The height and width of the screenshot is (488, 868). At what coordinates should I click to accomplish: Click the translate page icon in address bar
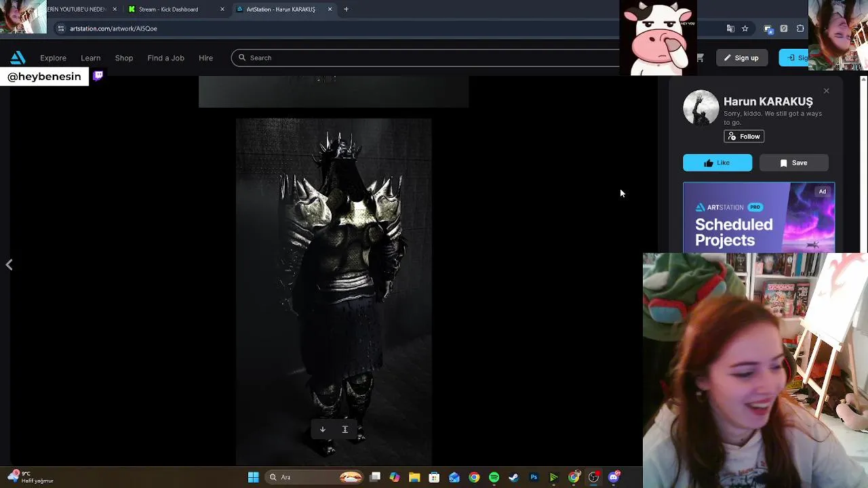pyautogui.click(x=730, y=28)
